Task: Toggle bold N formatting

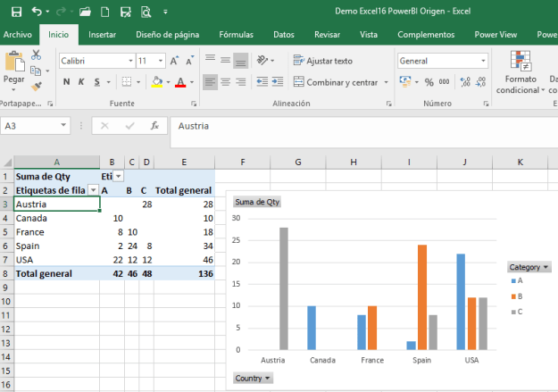Action: 67,82
